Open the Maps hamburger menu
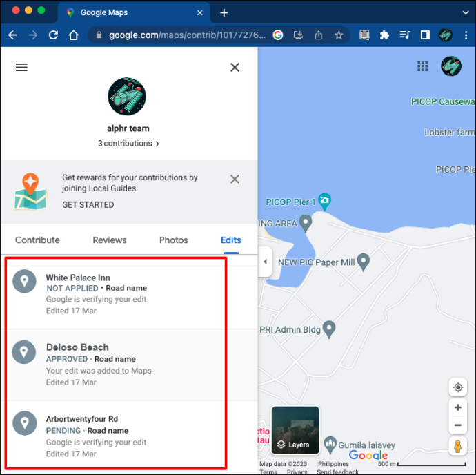Viewport: 476px width, 475px height. point(21,67)
